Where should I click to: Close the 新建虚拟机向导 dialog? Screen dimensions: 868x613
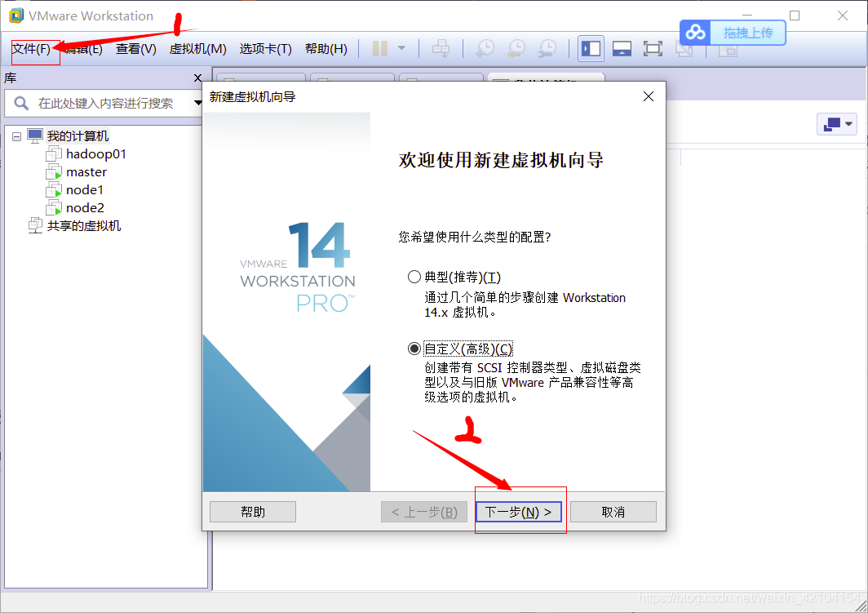(649, 96)
